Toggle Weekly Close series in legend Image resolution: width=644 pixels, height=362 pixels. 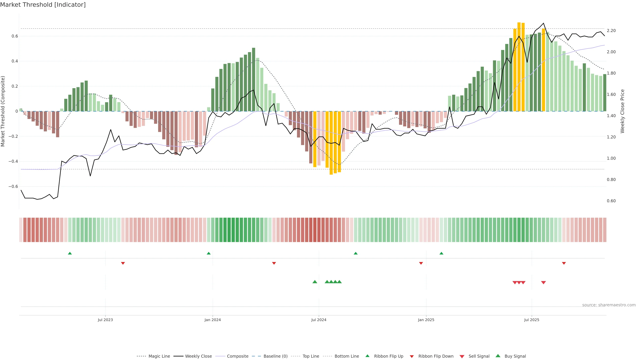198,356
